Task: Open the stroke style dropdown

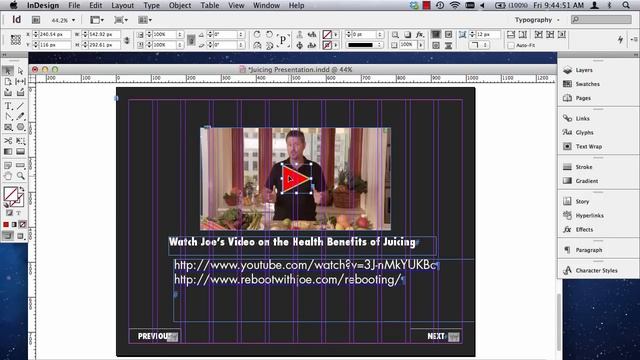Action: coord(365,45)
